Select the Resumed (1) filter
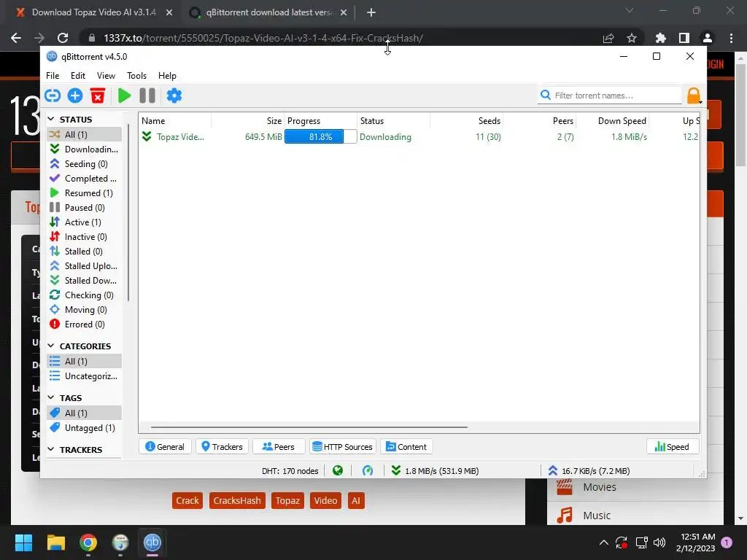The image size is (747, 560). (85, 192)
